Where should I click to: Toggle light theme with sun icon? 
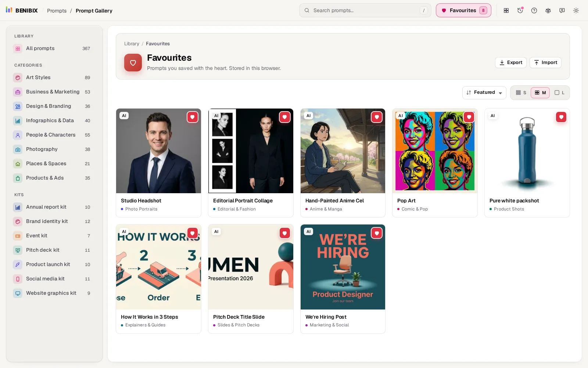(576, 10)
